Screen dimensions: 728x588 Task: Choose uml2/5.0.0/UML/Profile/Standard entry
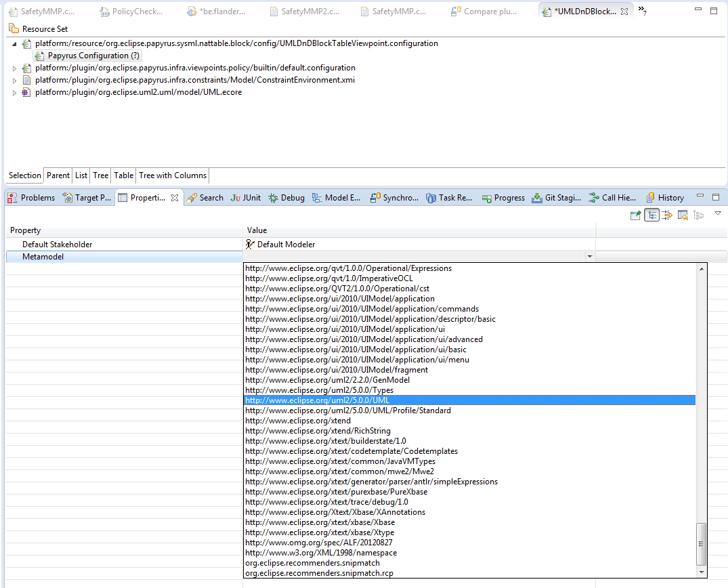click(x=469, y=411)
